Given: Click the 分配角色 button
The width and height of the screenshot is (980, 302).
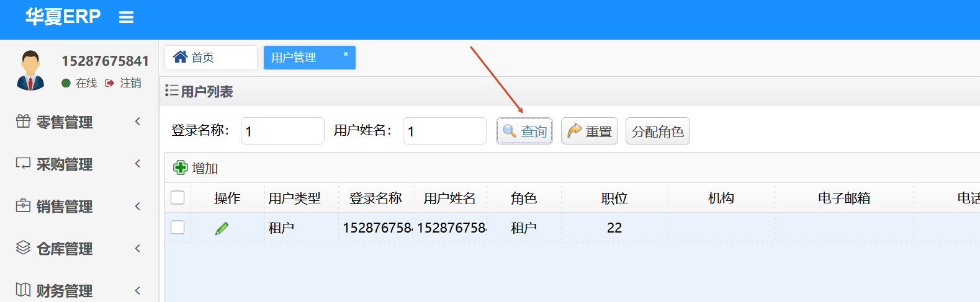Looking at the screenshot, I should pos(658,131).
